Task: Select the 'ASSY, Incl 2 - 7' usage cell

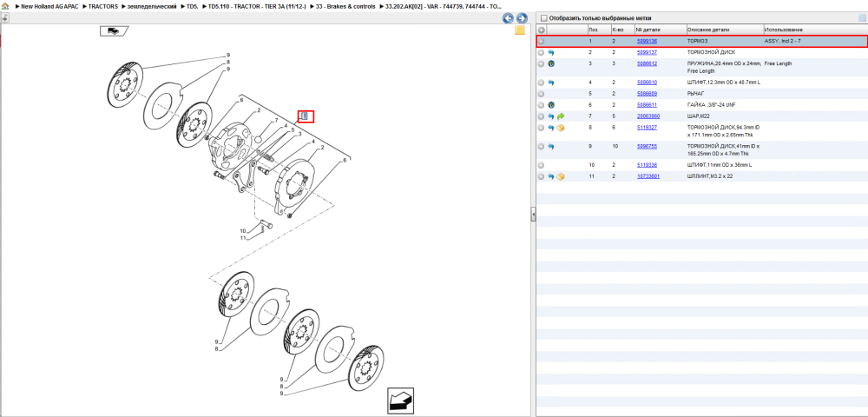Action: 782,42
